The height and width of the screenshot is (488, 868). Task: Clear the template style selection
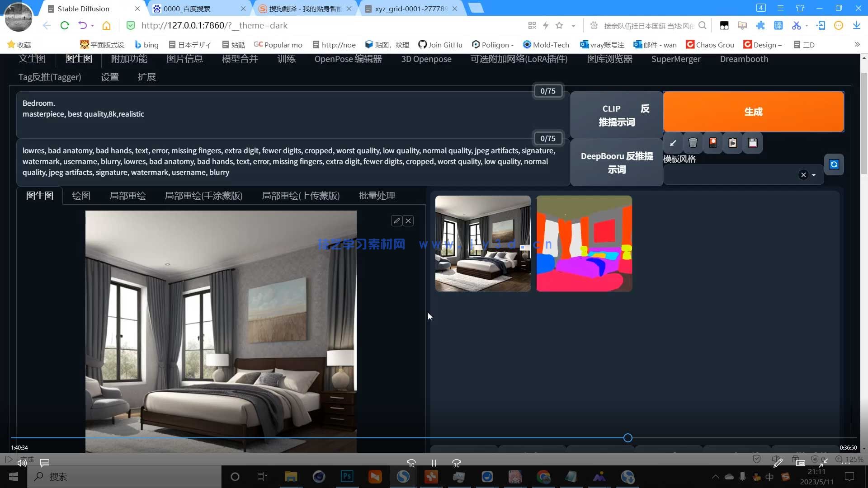pos(803,175)
